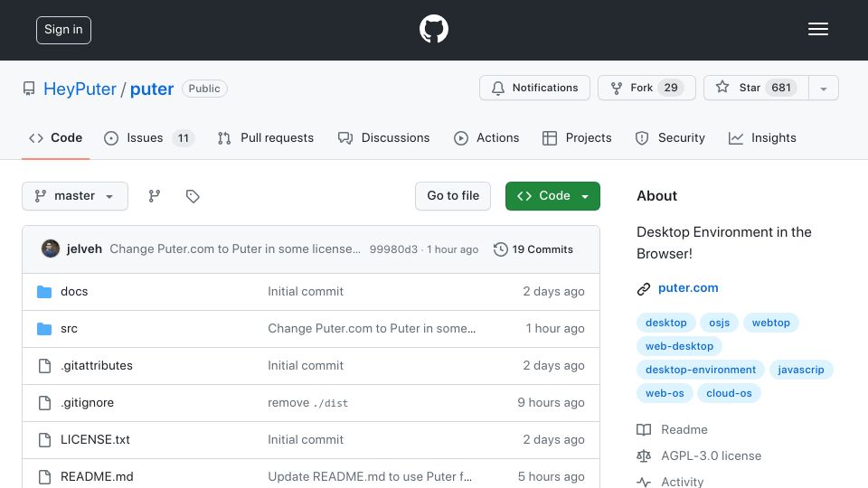Open the AGPL-3.0 license link
Image resolution: width=868 pixels, height=488 pixels.
coord(712,455)
